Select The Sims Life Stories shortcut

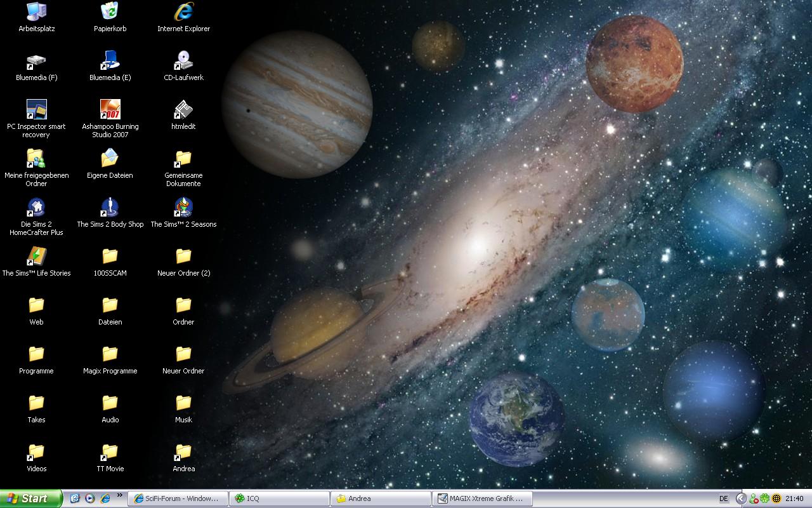[x=36, y=257]
